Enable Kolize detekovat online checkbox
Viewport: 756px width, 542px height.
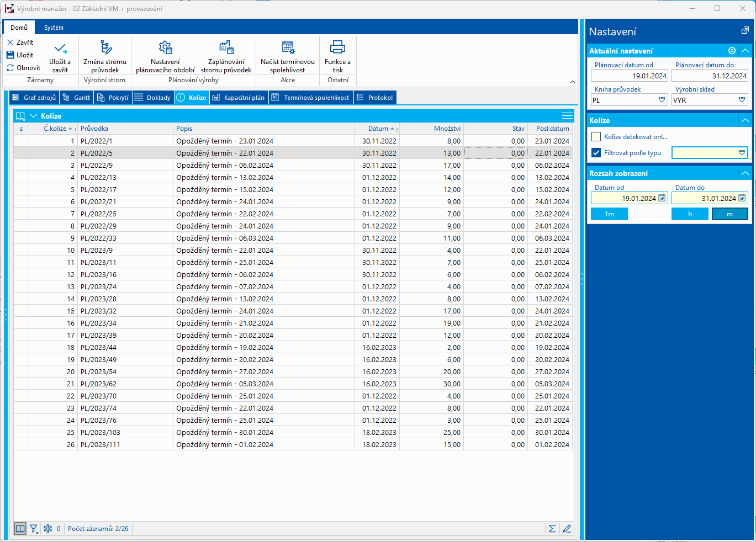click(x=596, y=137)
